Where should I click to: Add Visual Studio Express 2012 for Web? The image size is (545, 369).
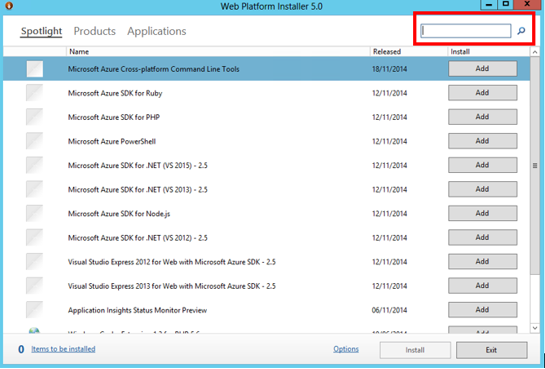pos(482,261)
